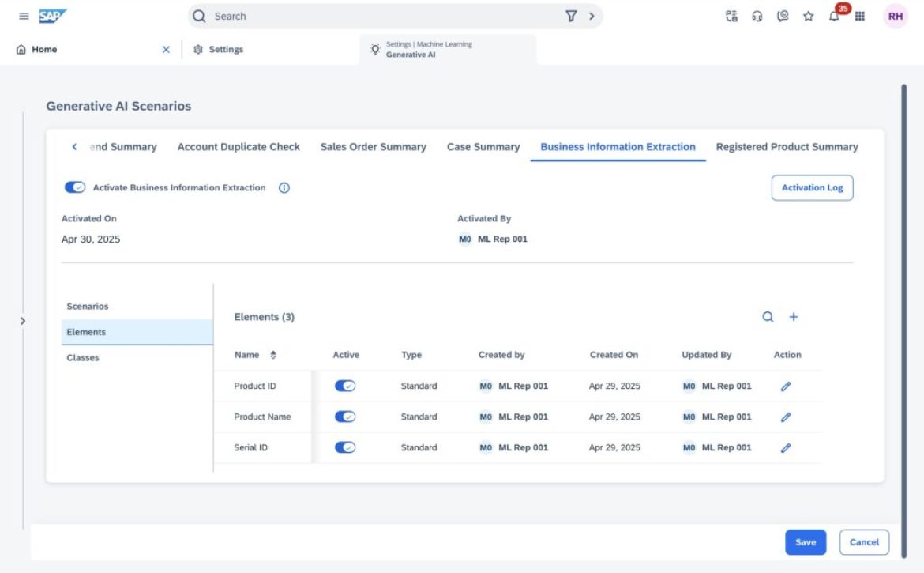Click the headset support icon
Viewport: 924px width, 573px height.
coord(757,17)
